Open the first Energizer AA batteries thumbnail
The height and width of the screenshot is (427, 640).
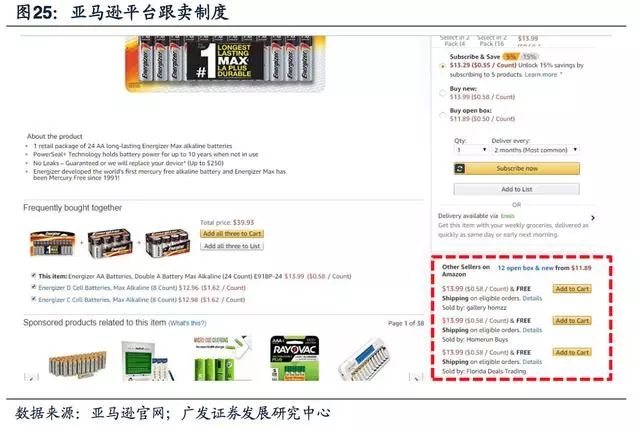coord(53,244)
